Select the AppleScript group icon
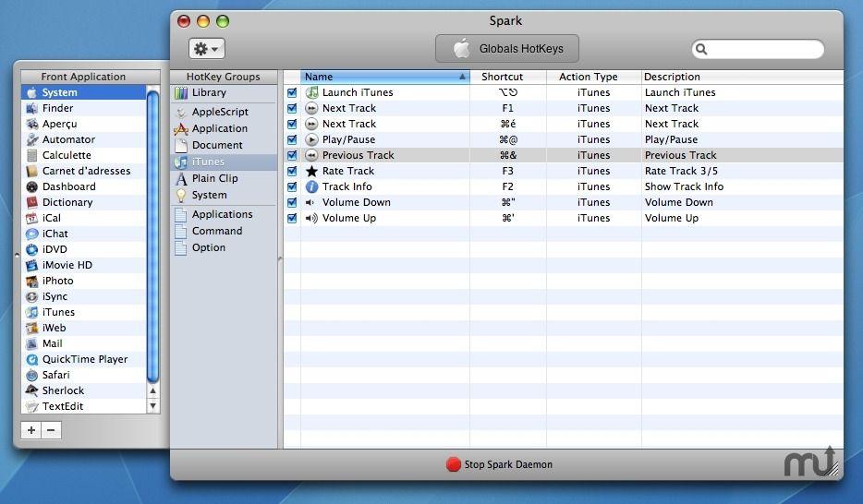This screenshot has width=863, height=504. [x=181, y=112]
